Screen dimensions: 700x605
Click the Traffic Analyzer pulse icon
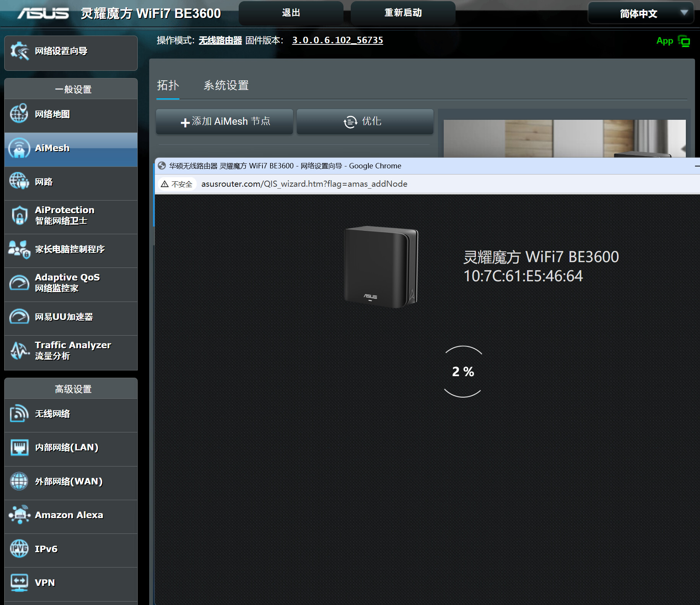pos(19,351)
